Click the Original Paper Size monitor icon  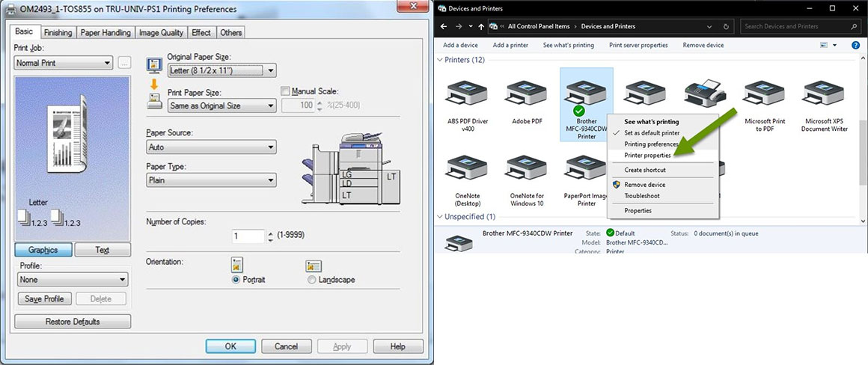tap(154, 65)
